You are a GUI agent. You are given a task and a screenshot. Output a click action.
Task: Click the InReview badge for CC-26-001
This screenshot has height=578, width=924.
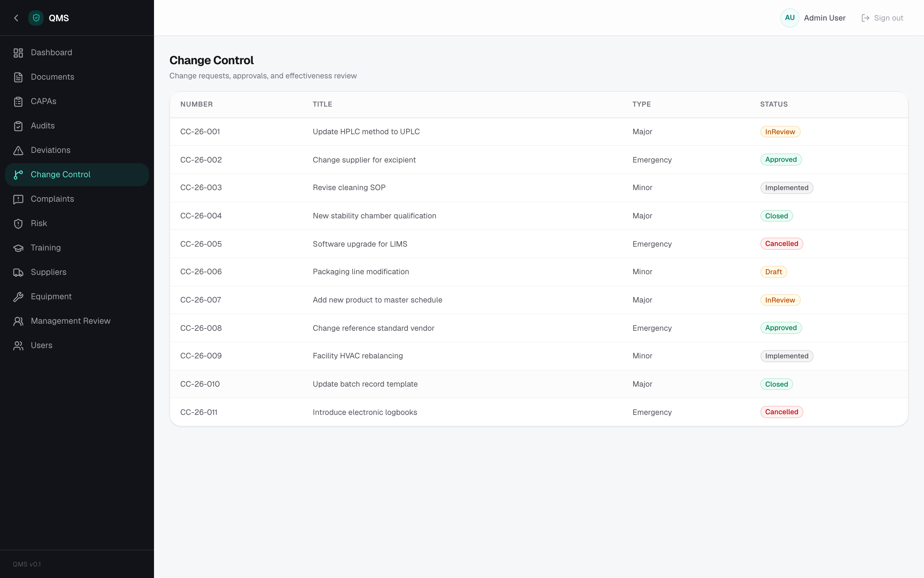(x=780, y=132)
